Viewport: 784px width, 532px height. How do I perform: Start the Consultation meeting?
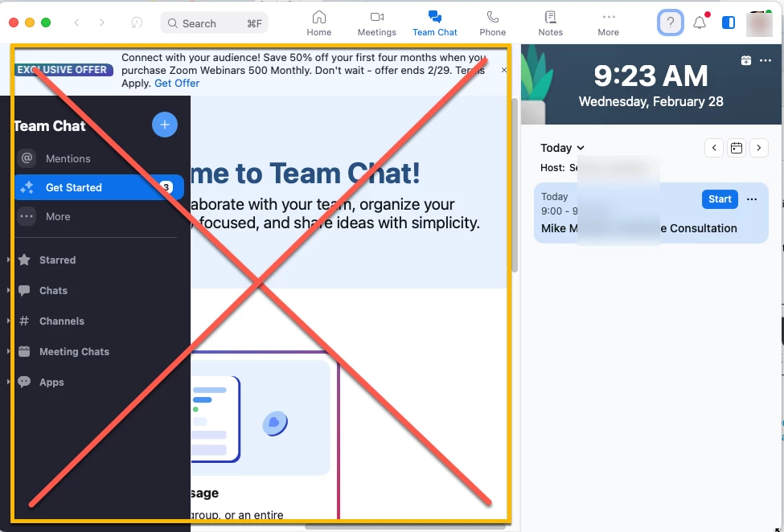(720, 198)
